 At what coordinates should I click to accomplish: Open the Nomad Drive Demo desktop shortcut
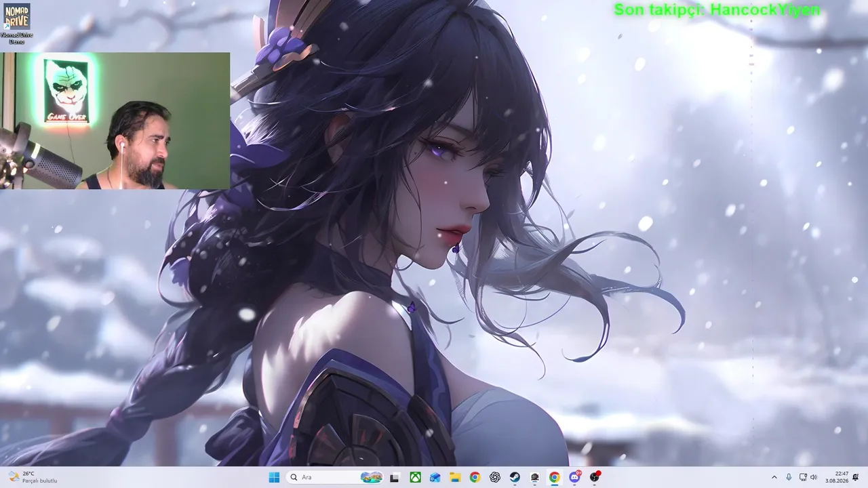[16, 24]
